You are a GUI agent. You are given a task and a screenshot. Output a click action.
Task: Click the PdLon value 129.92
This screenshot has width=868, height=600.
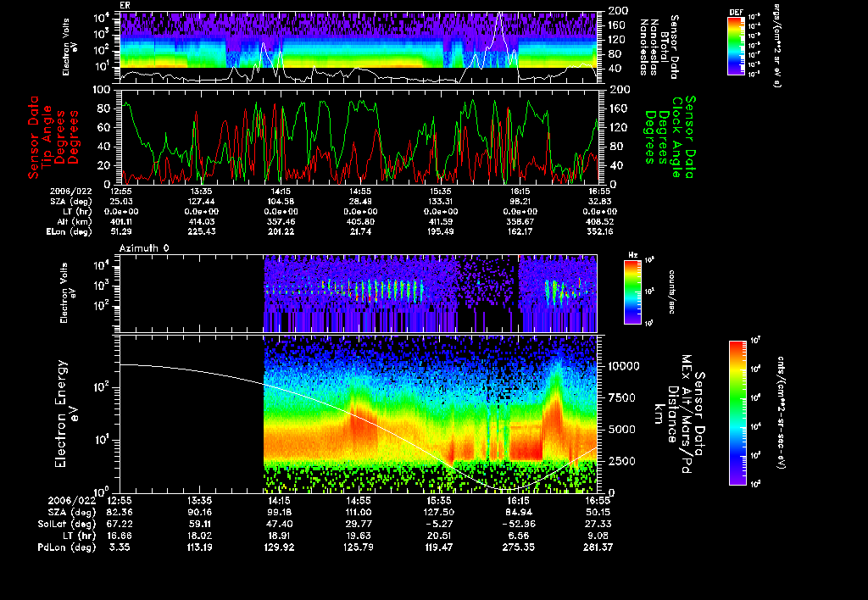(x=280, y=547)
